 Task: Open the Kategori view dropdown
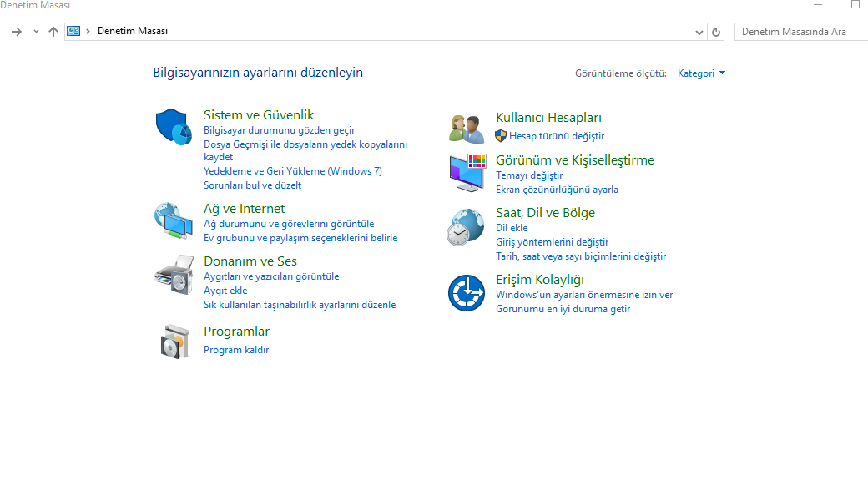pyautogui.click(x=699, y=73)
